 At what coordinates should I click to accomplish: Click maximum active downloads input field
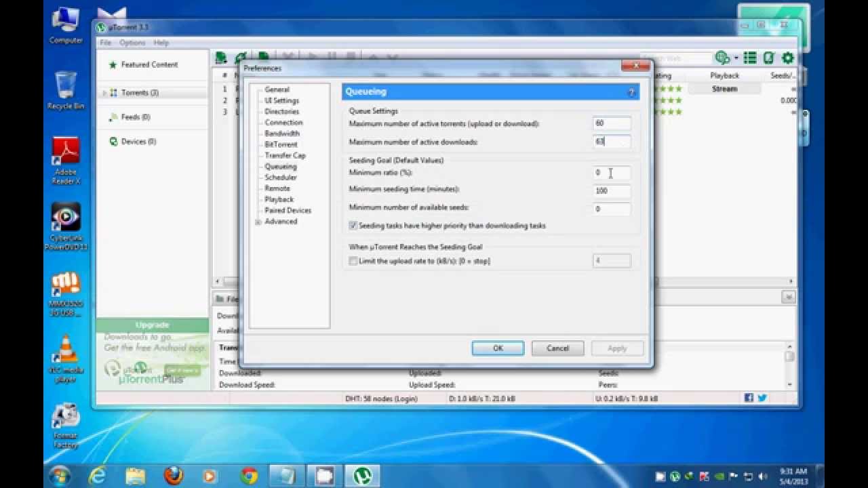pyautogui.click(x=612, y=142)
